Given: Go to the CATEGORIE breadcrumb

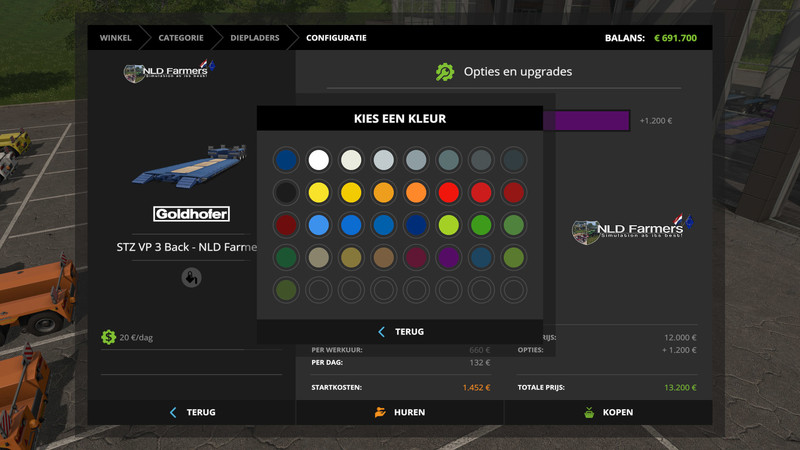Looking at the screenshot, I should pyautogui.click(x=180, y=38).
